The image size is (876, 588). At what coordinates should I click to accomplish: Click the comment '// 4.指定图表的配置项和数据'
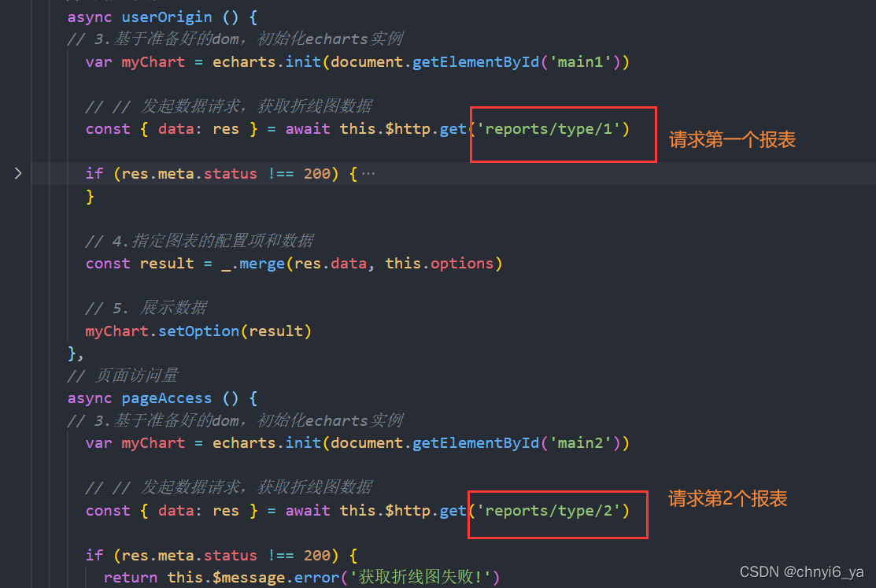[x=199, y=241]
